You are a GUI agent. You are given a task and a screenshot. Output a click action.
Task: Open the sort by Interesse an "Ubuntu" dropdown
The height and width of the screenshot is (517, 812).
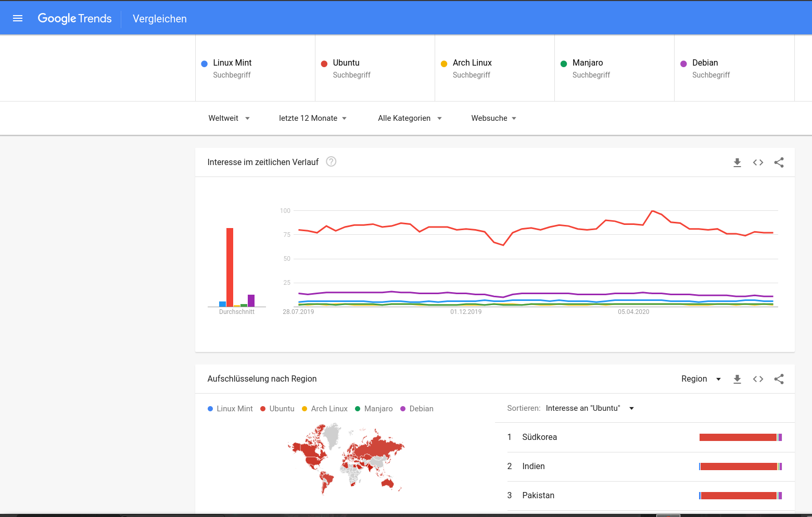589,408
